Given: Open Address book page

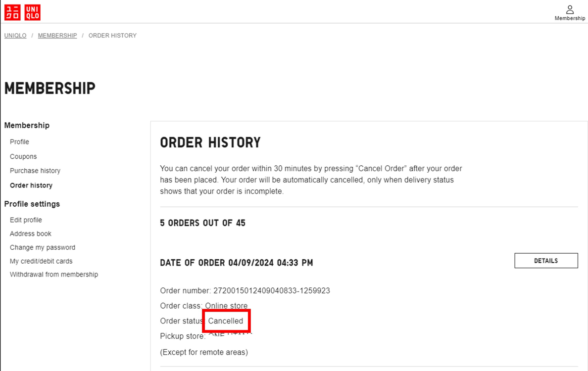Looking at the screenshot, I should [x=31, y=233].
